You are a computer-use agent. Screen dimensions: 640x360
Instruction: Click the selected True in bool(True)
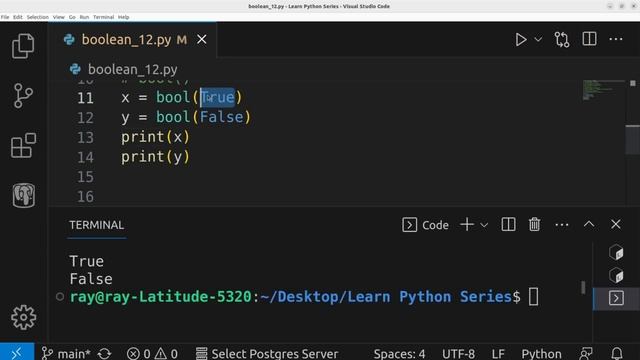point(218,98)
